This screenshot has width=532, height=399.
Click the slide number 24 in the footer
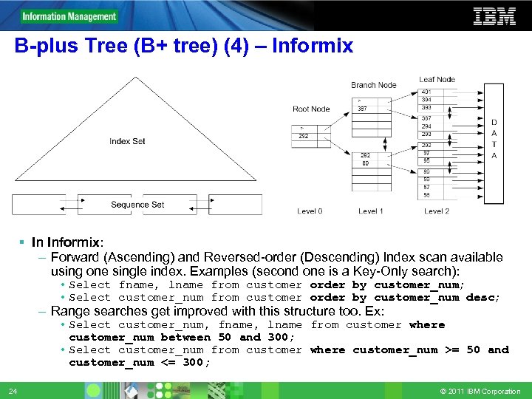[x=13, y=391]
